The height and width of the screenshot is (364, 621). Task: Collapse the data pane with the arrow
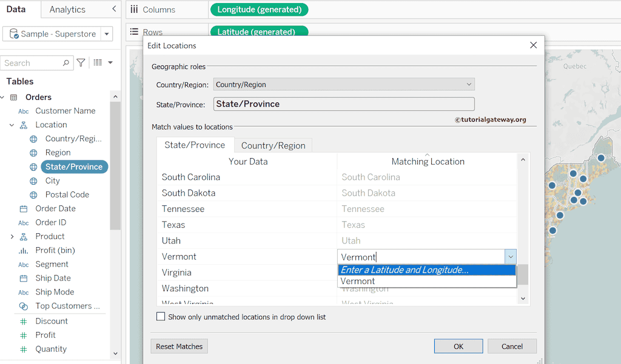(x=115, y=9)
